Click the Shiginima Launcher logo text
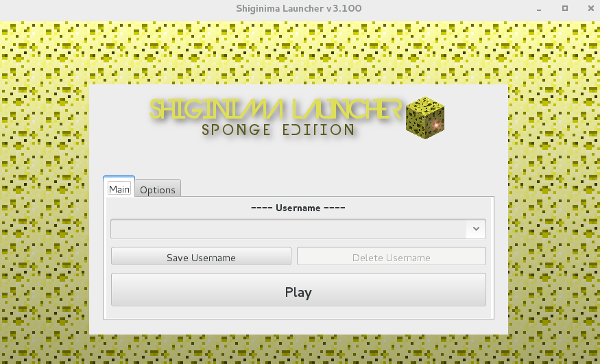Image resolution: width=600 pixels, height=364 pixels. click(274, 109)
